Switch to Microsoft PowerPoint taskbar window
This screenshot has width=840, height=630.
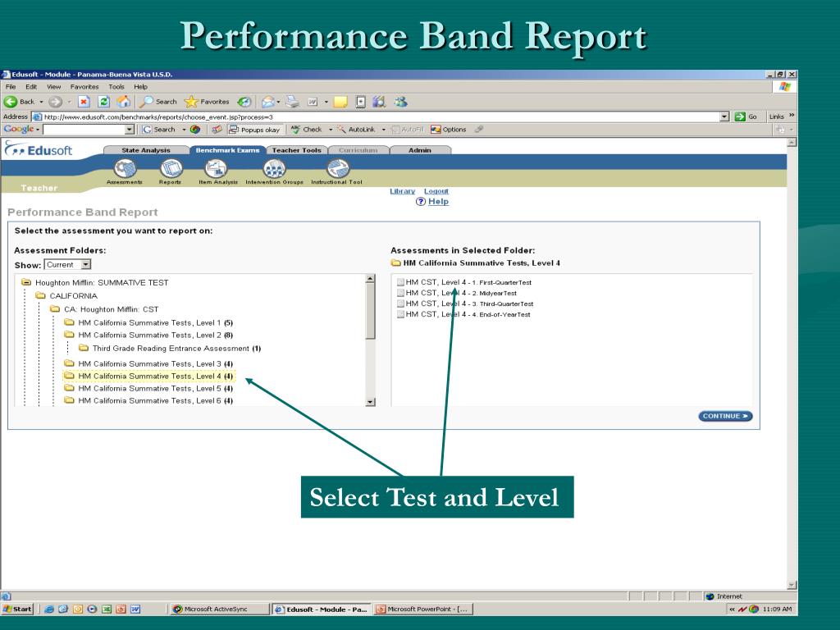tap(424, 609)
